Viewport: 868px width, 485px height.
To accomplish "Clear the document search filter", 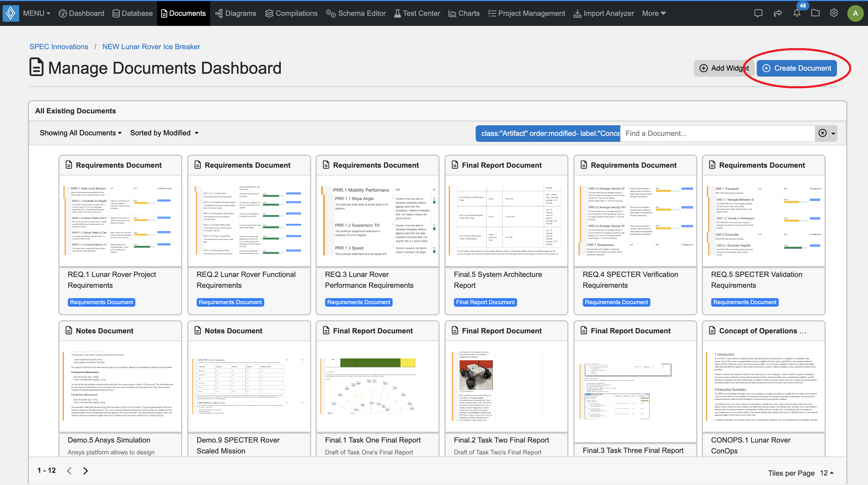I will (x=822, y=133).
